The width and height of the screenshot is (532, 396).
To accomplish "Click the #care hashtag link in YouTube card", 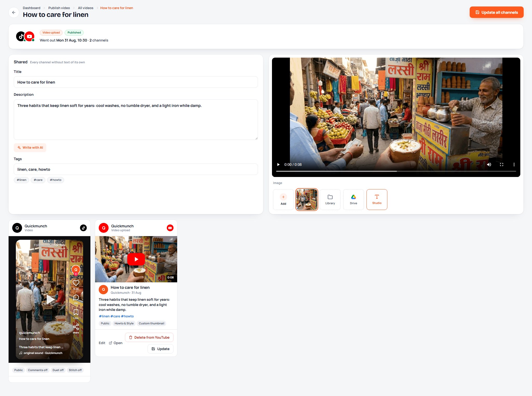I will 115,316.
